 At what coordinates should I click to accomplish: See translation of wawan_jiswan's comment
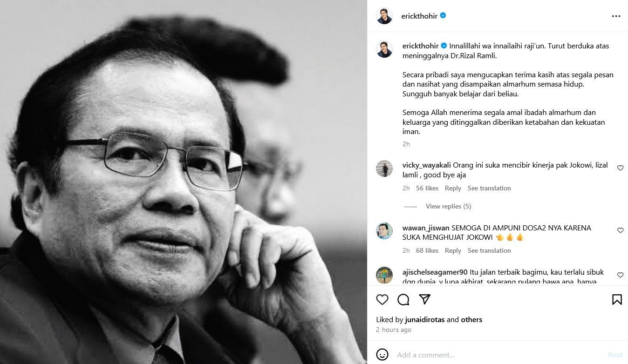pyautogui.click(x=489, y=250)
